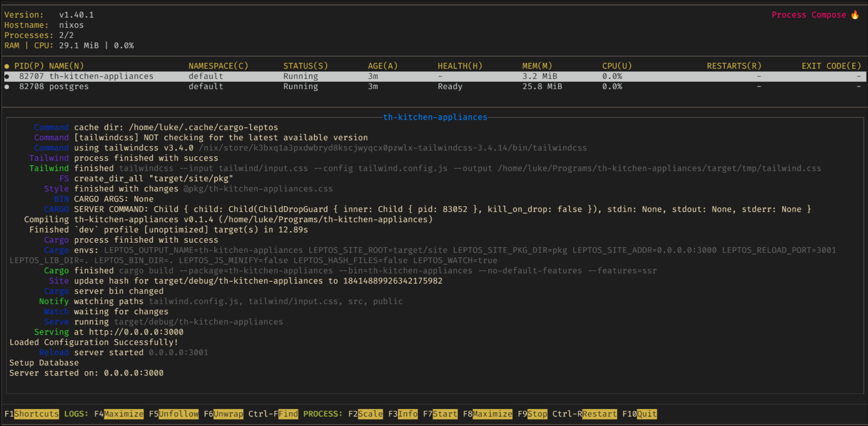Screen dimensions: 868x426
Task: Click the tailwindcss nix store path
Action: (393, 148)
